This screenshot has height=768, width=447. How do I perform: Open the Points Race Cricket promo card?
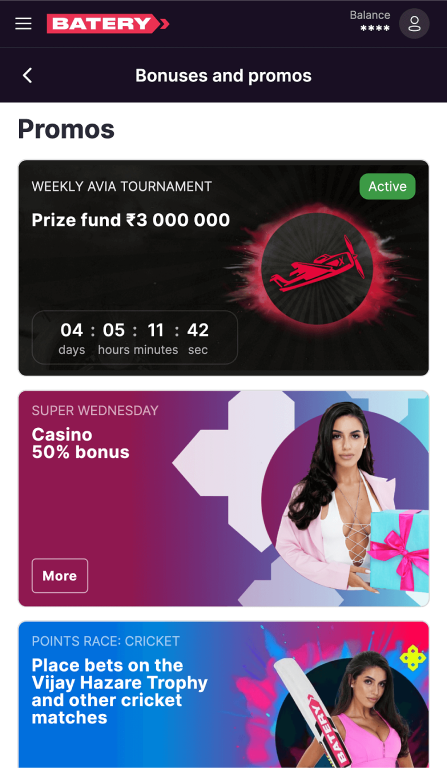(224, 695)
